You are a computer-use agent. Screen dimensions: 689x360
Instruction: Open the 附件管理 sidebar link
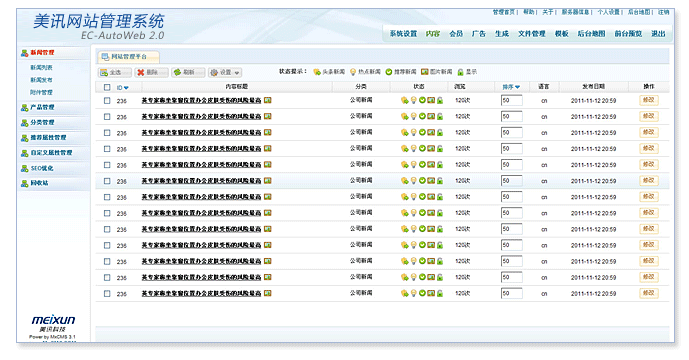point(41,92)
